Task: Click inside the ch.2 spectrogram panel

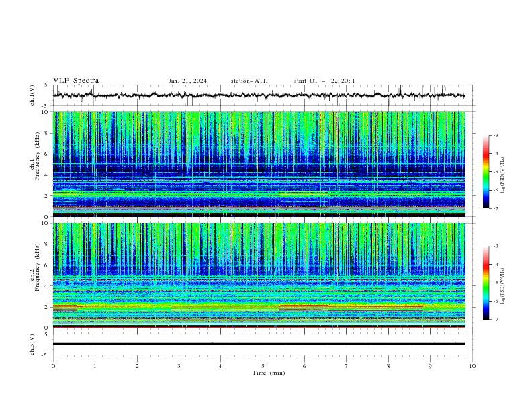Action: coord(259,275)
